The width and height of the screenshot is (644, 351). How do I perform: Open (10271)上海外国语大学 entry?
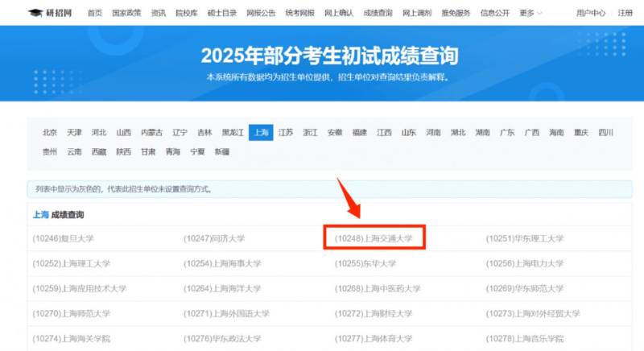tap(226, 314)
